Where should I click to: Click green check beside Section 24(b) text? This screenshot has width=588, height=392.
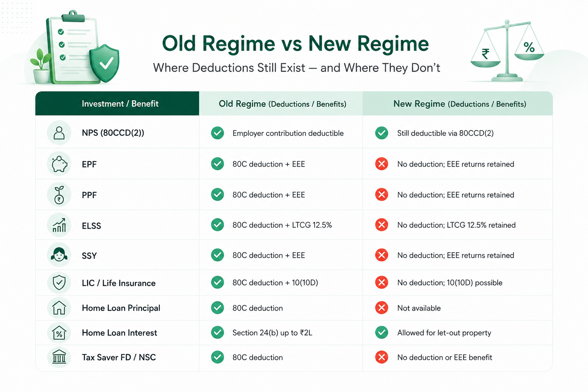pos(217,332)
